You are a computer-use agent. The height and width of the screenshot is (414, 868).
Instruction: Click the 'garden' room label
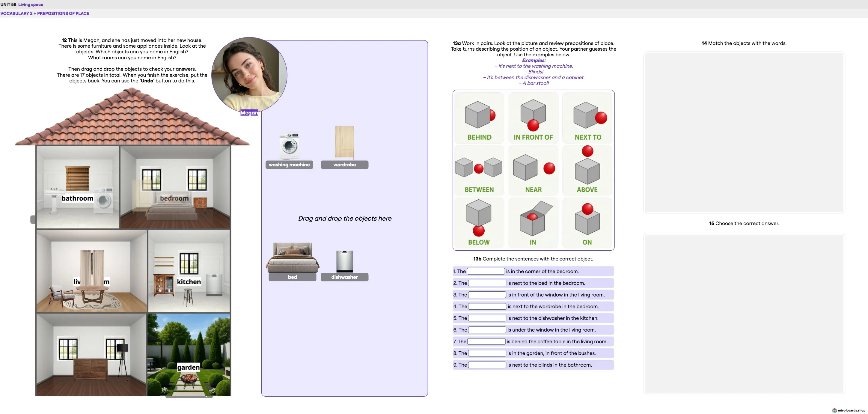(x=188, y=367)
